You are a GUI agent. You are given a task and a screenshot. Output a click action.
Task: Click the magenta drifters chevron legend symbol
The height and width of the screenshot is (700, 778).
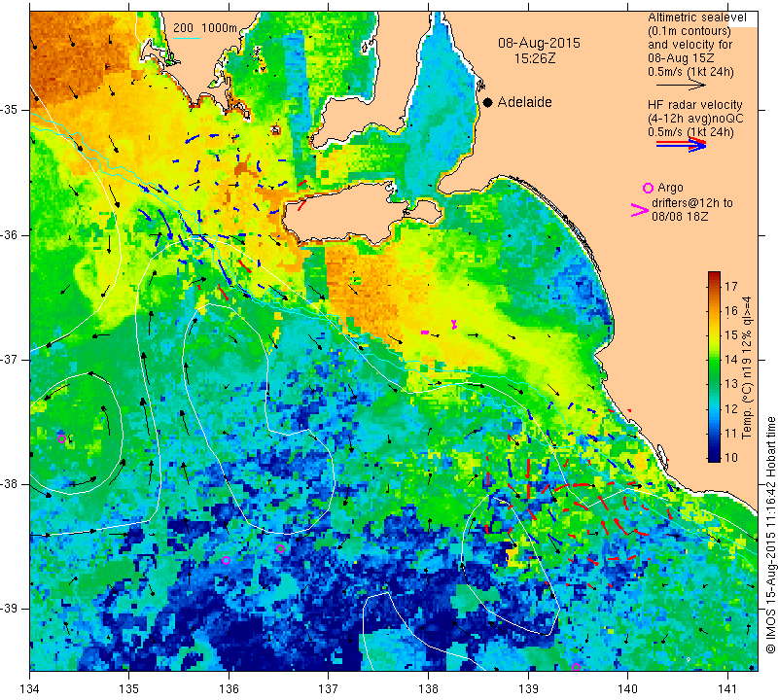(x=639, y=210)
